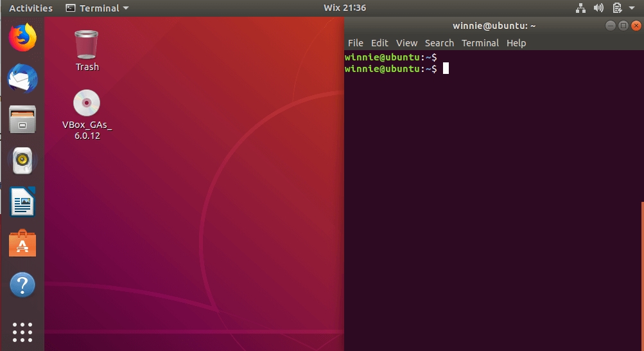
Task: Click the network status icon
Action: [580, 8]
